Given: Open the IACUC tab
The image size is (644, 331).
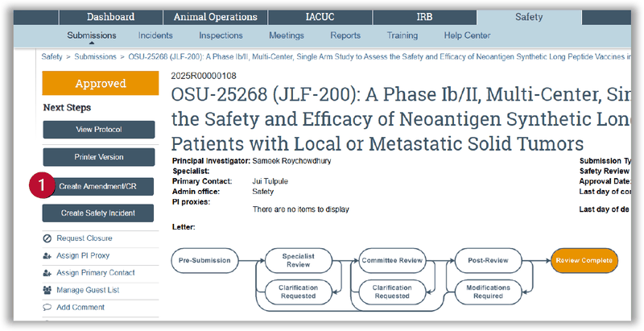Looking at the screenshot, I should [x=320, y=17].
